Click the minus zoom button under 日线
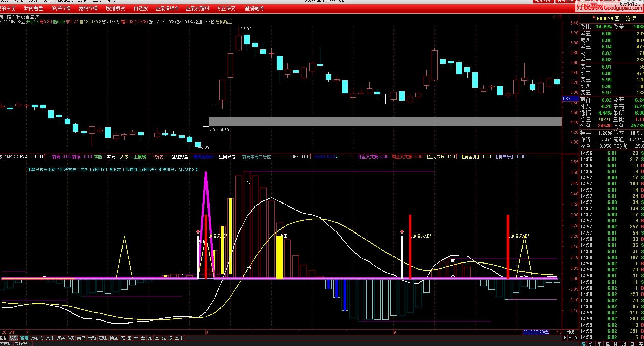The height and width of the screenshot is (346, 644). click(570, 337)
